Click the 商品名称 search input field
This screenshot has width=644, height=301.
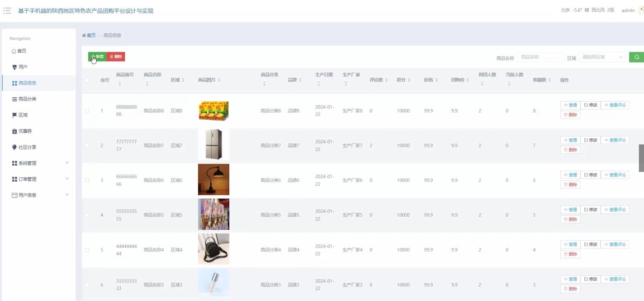click(x=540, y=57)
